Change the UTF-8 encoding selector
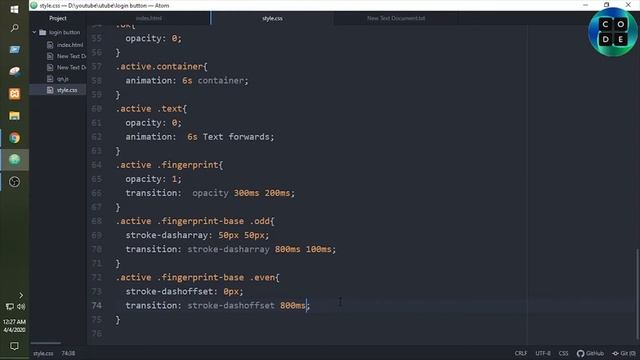Image resolution: width=640 pixels, height=360 pixels. tap(542, 353)
